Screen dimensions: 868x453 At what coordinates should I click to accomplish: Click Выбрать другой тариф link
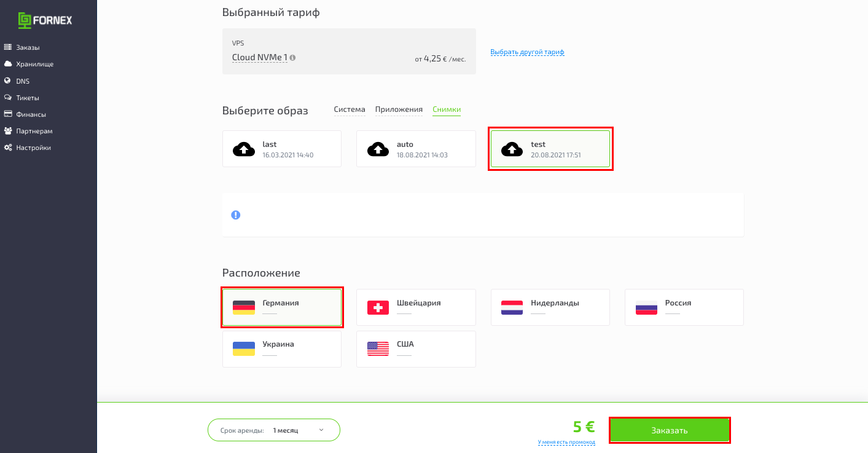(527, 52)
